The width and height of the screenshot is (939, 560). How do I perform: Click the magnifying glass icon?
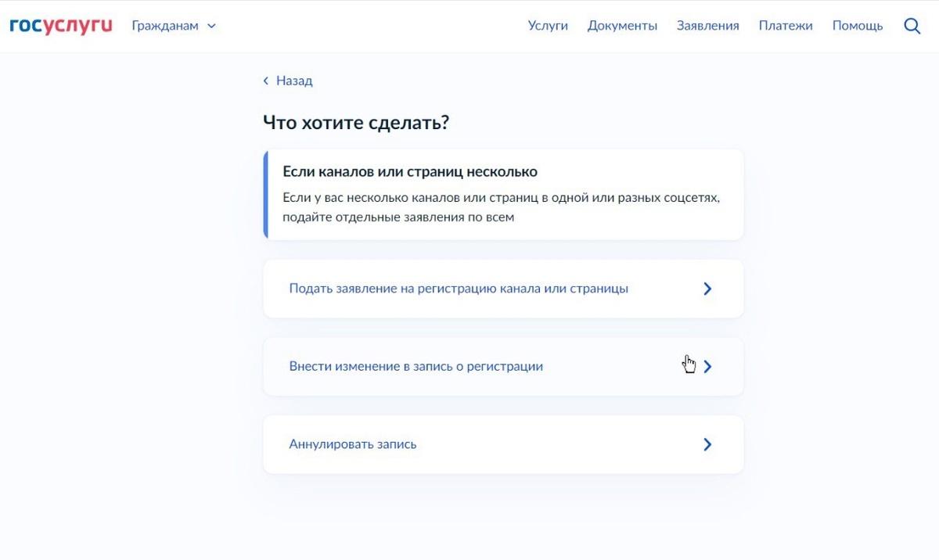coord(912,25)
